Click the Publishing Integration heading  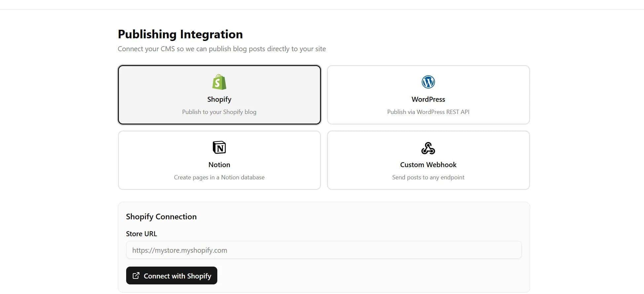point(180,34)
